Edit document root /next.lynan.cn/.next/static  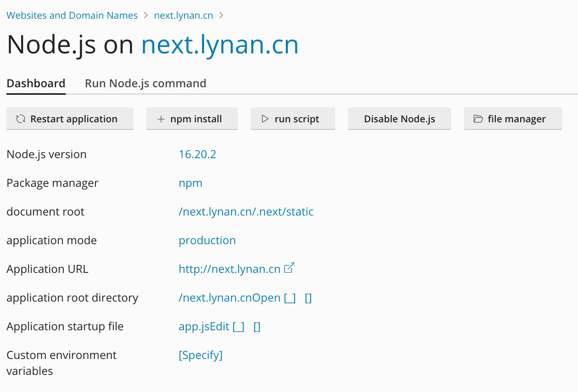click(x=246, y=212)
